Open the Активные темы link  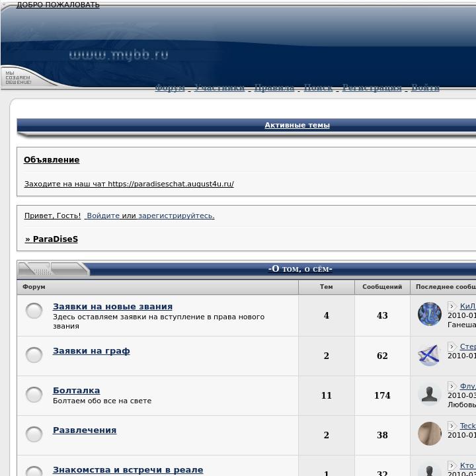pyautogui.click(x=297, y=125)
